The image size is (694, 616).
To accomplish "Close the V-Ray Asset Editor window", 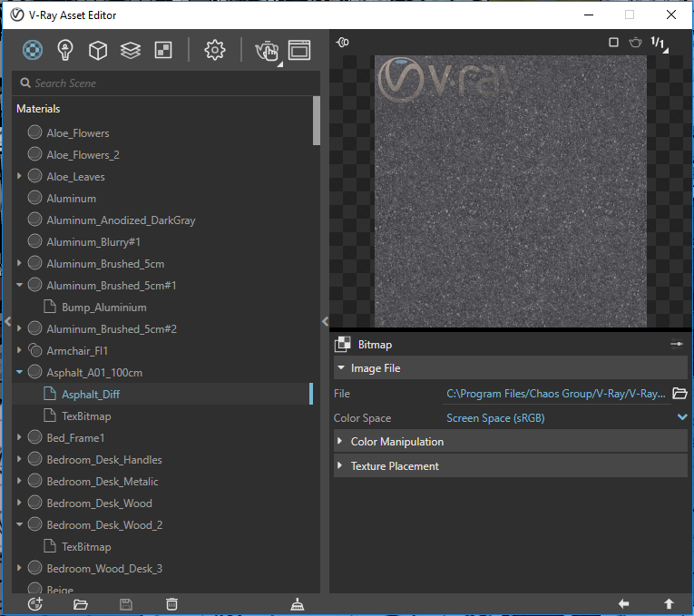I will click(x=671, y=15).
